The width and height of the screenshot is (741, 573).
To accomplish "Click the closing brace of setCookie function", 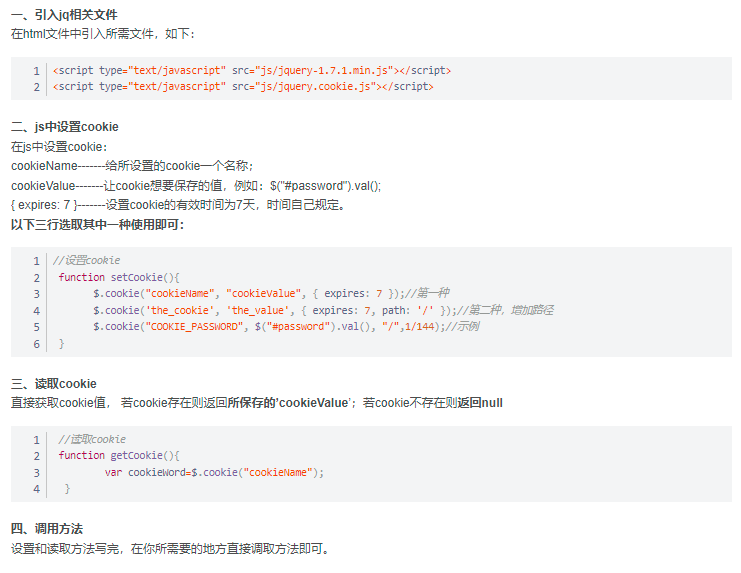I will pos(61,343).
